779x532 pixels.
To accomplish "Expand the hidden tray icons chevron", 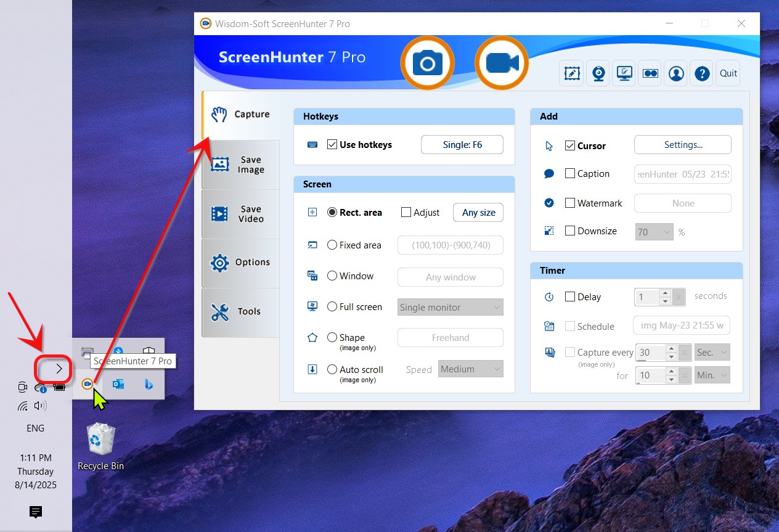I will [x=59, y=369].
